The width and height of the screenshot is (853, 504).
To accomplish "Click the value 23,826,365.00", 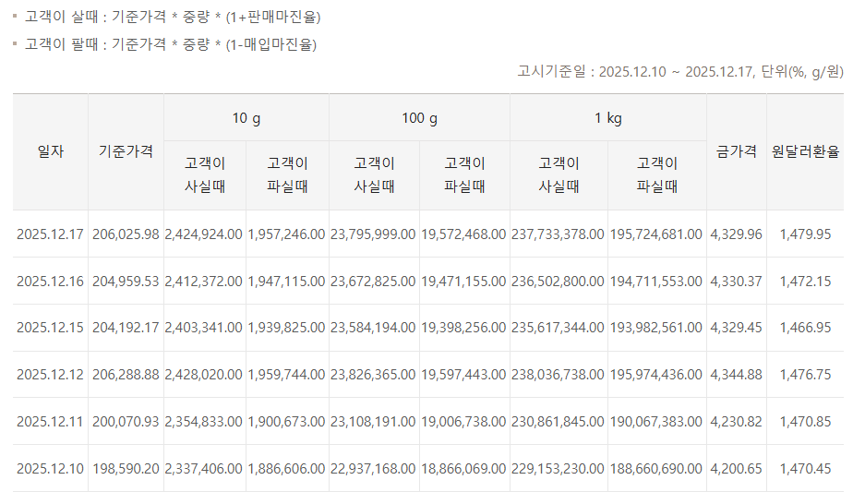I will point(373,375).
